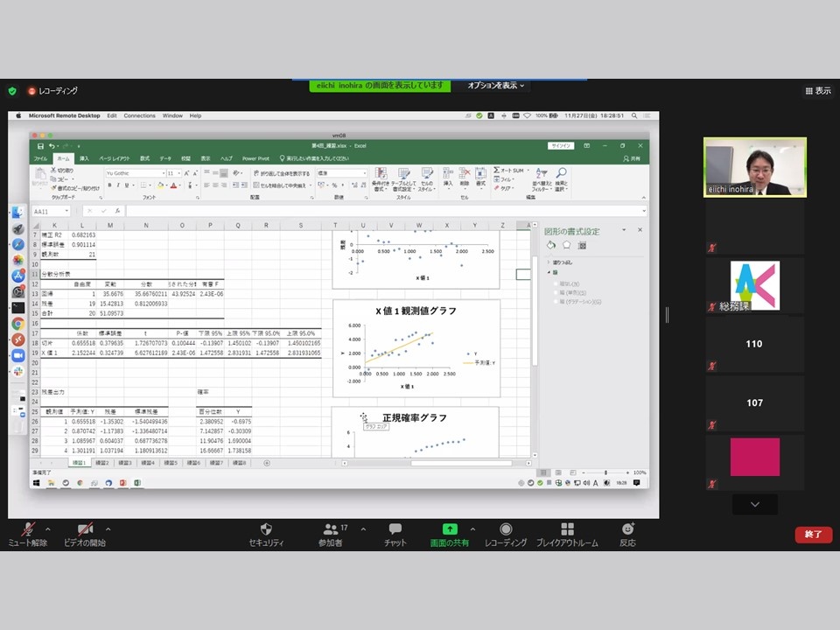Open the Connections menu in Mac menu bar
The height and width of the screenshot is (630, 840).
coord(139,115)
